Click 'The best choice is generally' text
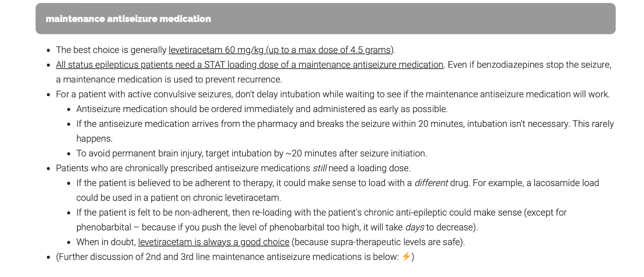This screenshot has width=644, height=277. (x=111, y=50)
